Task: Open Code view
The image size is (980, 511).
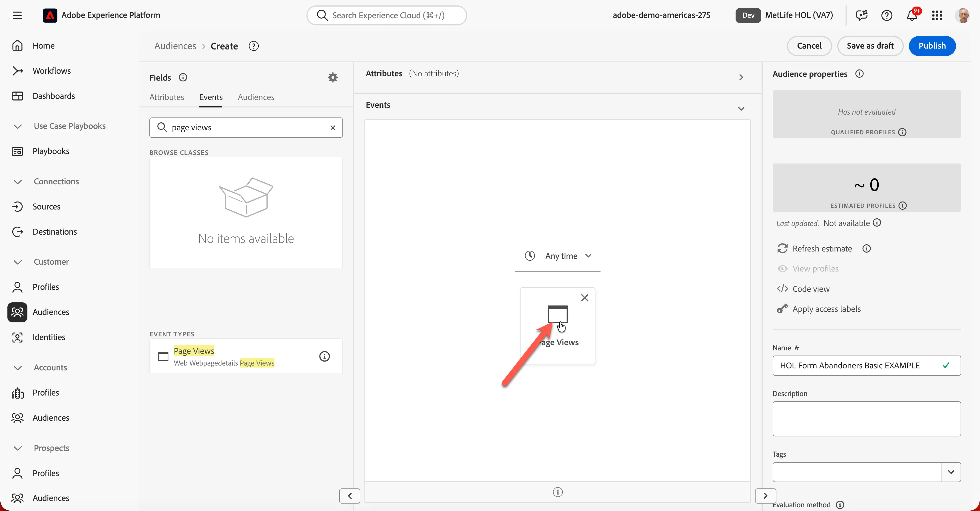Action: tap(803, 289)
